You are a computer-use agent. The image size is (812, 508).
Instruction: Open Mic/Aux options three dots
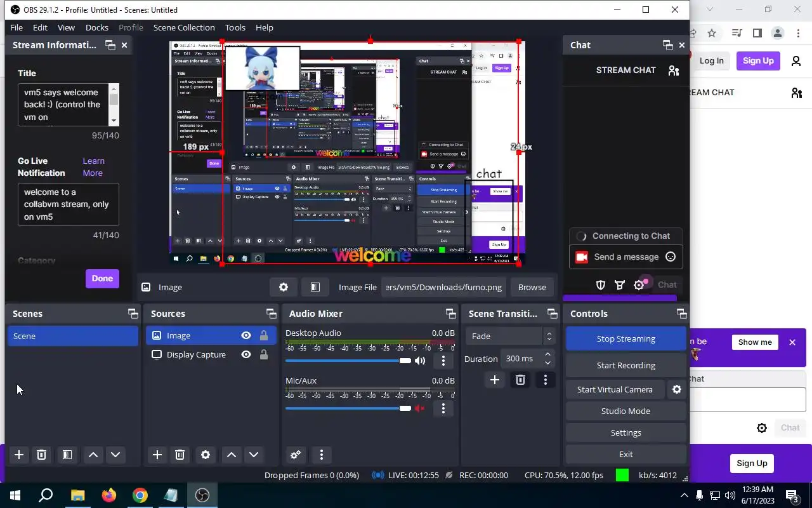pos(443,408)
